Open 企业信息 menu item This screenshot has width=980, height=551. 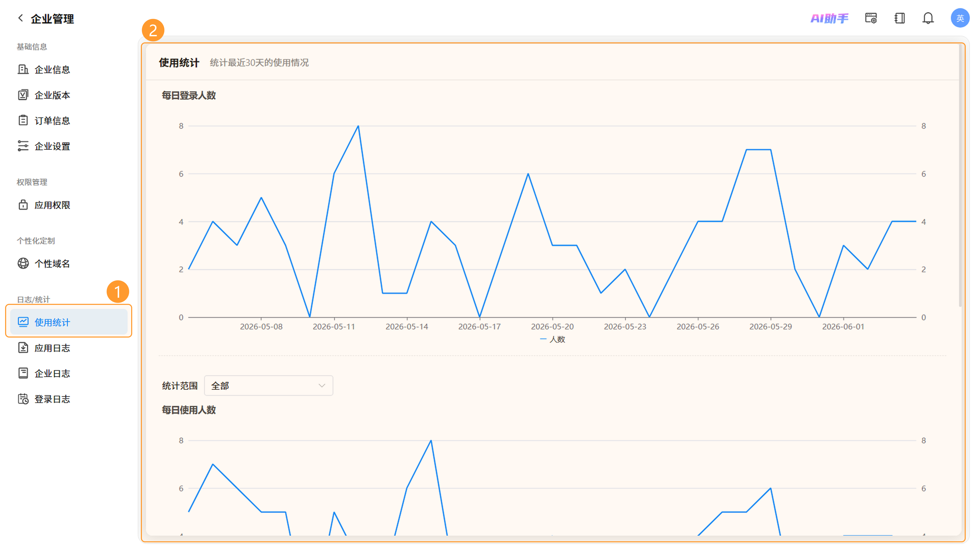68,69
